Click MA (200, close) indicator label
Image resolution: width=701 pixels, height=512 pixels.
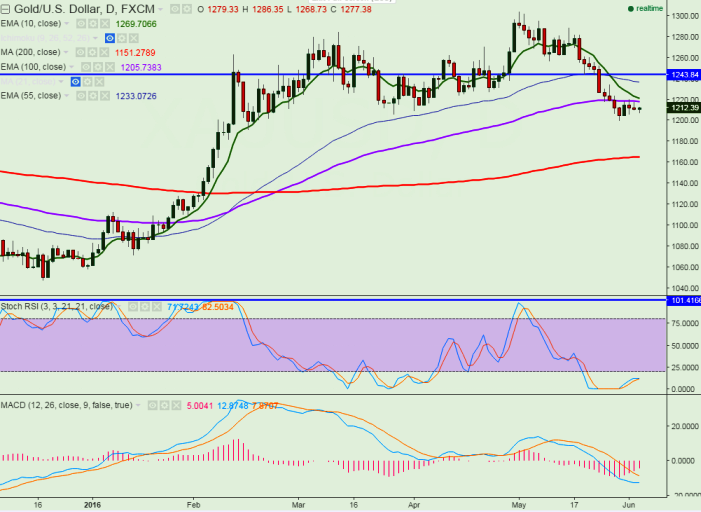coord(30,52)
